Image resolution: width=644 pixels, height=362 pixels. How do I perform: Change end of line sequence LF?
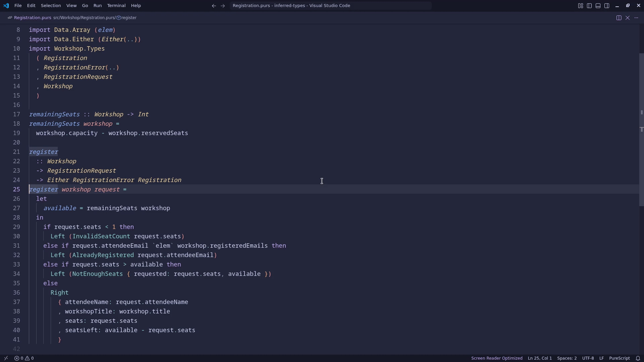tap(601, 358)
